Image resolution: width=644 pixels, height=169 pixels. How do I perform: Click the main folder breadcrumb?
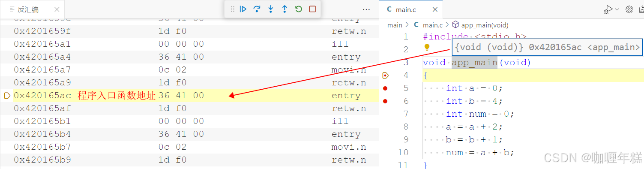coord(395,25)
